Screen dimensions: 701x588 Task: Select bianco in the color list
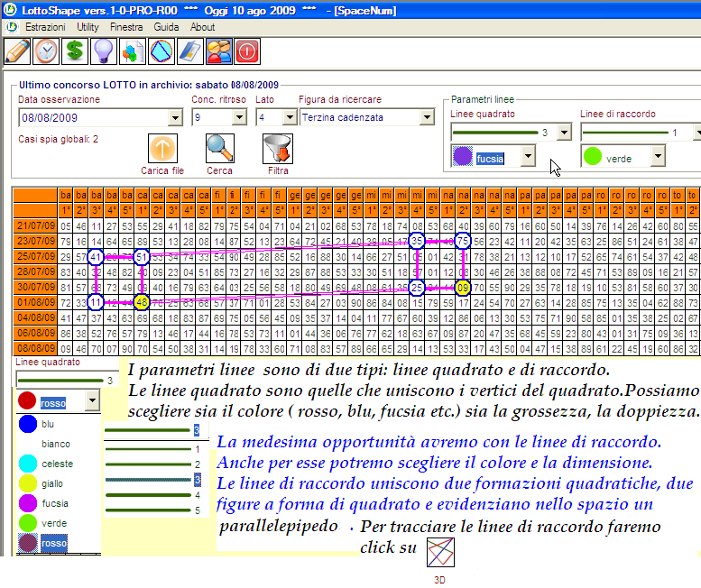[58, 444]
